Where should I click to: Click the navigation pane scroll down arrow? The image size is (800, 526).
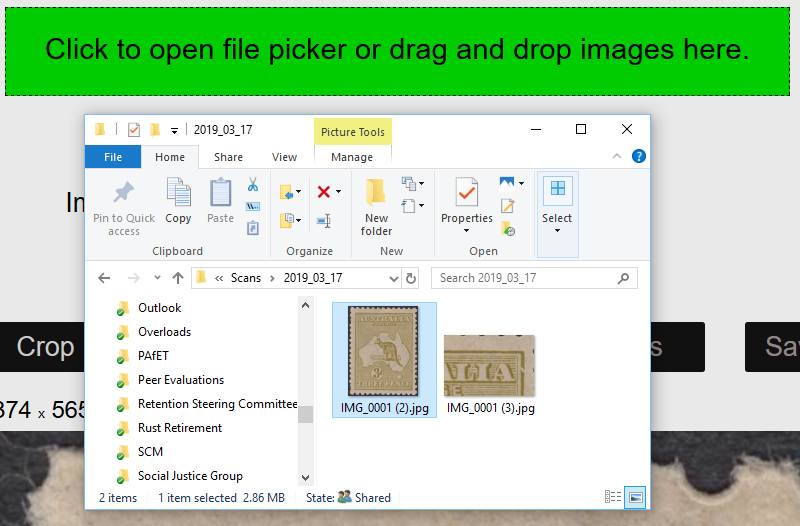point(305,478)
